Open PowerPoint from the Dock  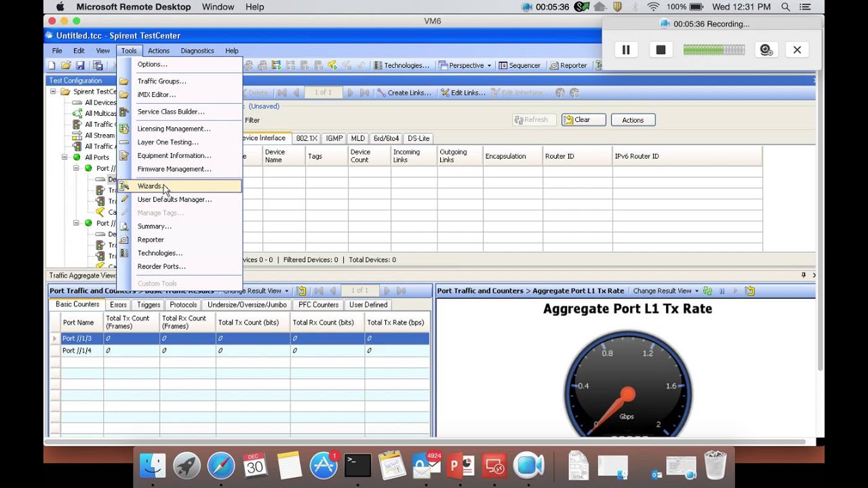tap(461, 466)
